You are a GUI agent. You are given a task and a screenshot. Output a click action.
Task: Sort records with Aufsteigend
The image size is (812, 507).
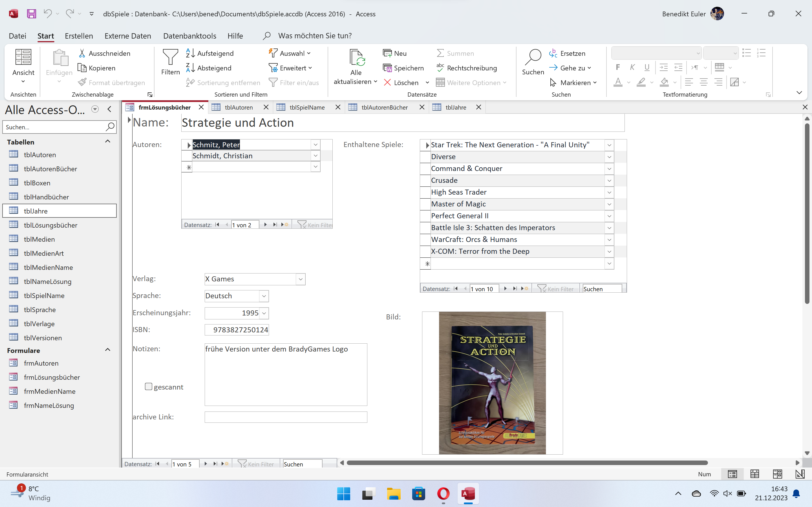pyautogui.click(x=210, y=53)
